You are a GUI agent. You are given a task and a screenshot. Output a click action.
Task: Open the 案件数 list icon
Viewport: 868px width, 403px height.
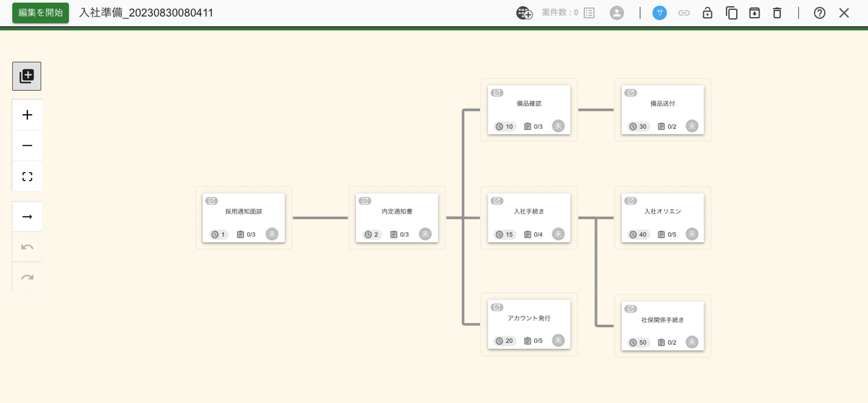[x=589, y=13]
